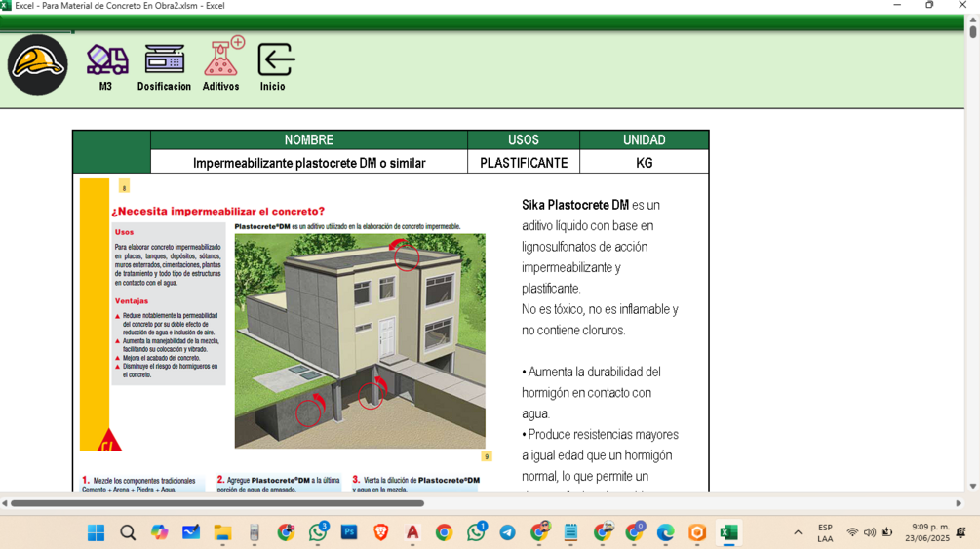Viewport: 980px width, 549px height.
Task: Show hidden system tray icons
Action: [798, 532]
